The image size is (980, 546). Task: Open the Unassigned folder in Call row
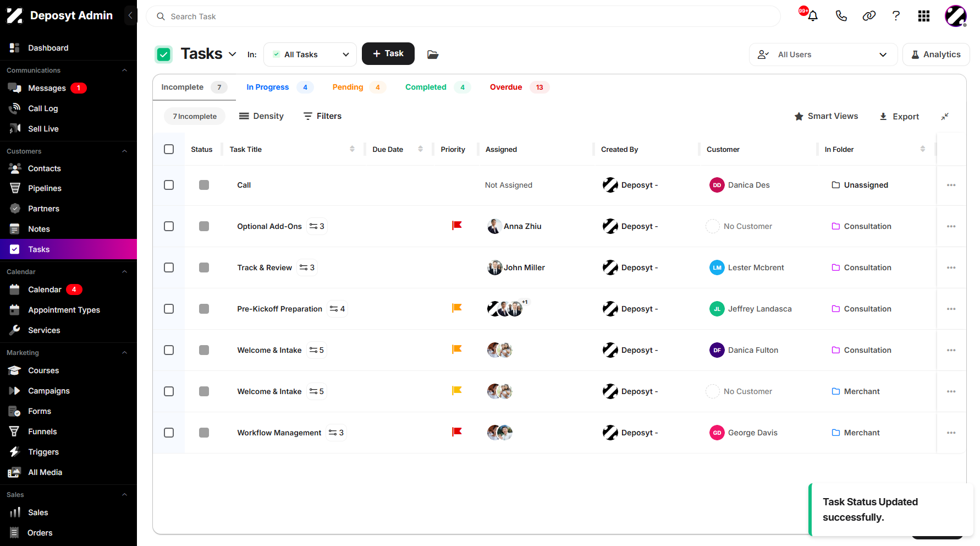click(860, 185)
